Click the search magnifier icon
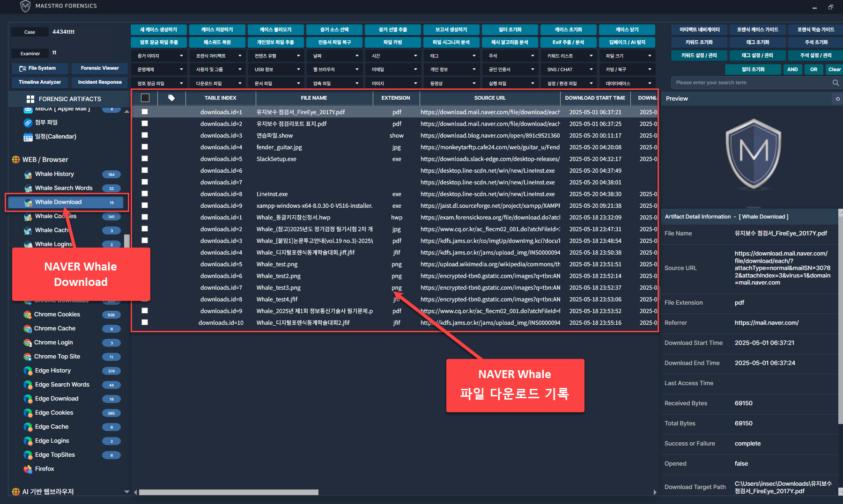This screenshot has height=504, width=843. click(x=836, y=83)
